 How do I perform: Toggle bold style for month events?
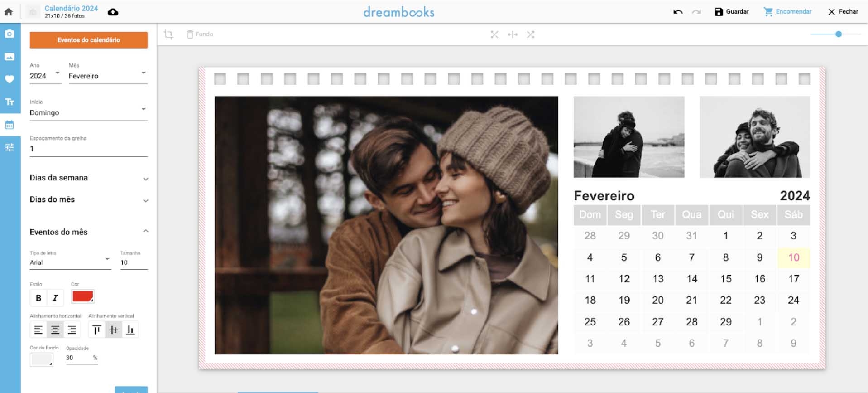38,298
